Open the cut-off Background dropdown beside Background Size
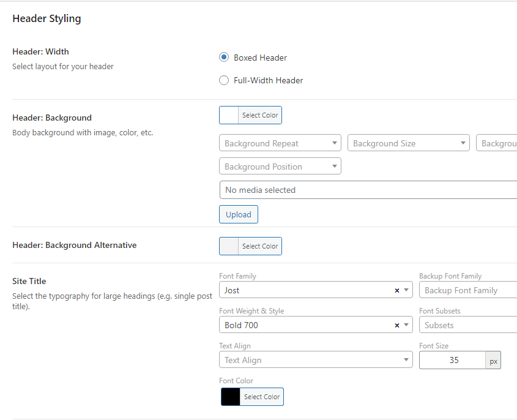Image resolution: width=517 pixels, height=420 pixels. click(x=497, y=143)
